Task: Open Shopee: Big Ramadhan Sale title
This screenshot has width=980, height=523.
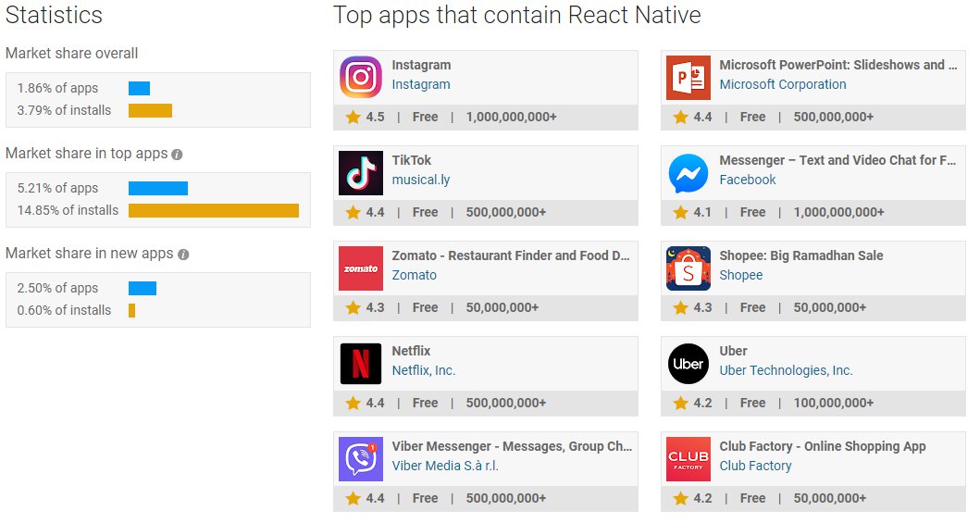Action: 801,255
